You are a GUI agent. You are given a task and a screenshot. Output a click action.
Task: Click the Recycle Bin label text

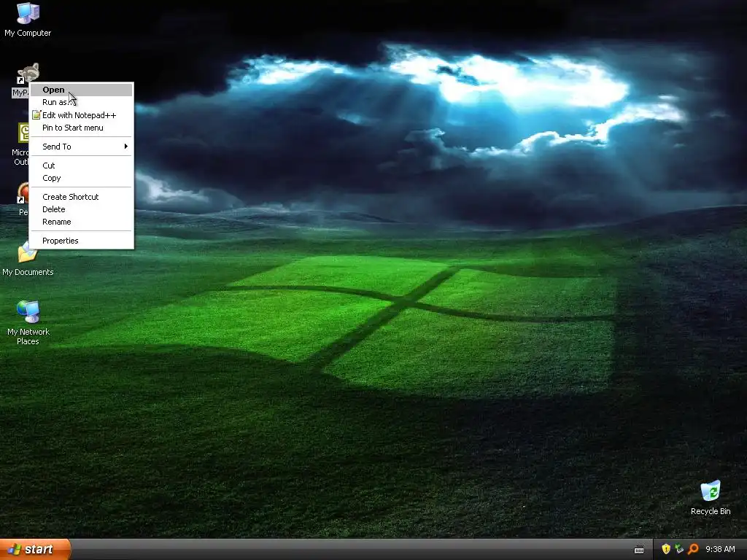(711, 511)
